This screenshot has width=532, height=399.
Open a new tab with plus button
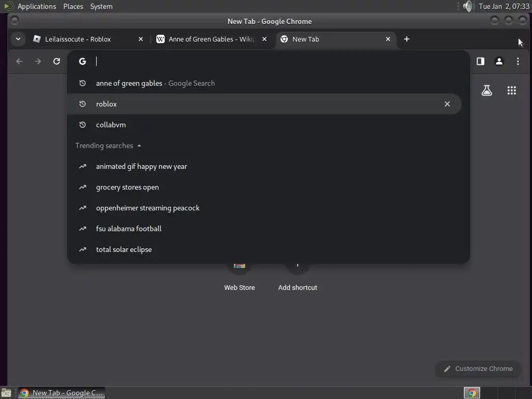pyautogui.click(x=406, y=39)
